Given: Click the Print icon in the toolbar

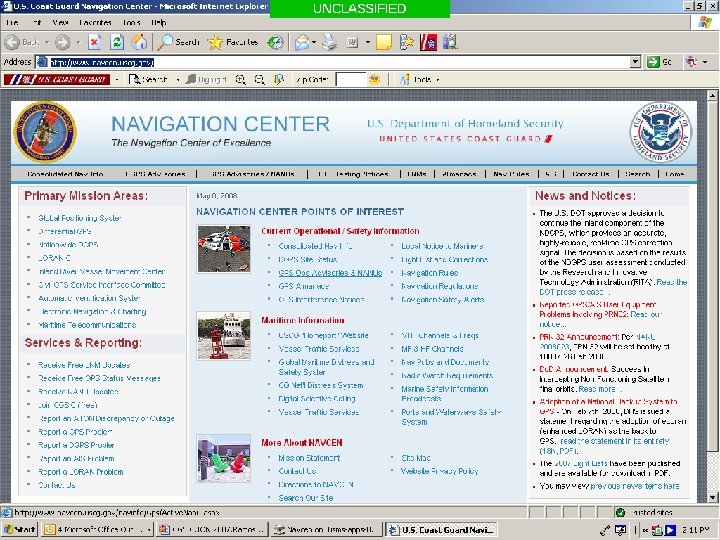Looking at the screenshot, I should (329, 42).
